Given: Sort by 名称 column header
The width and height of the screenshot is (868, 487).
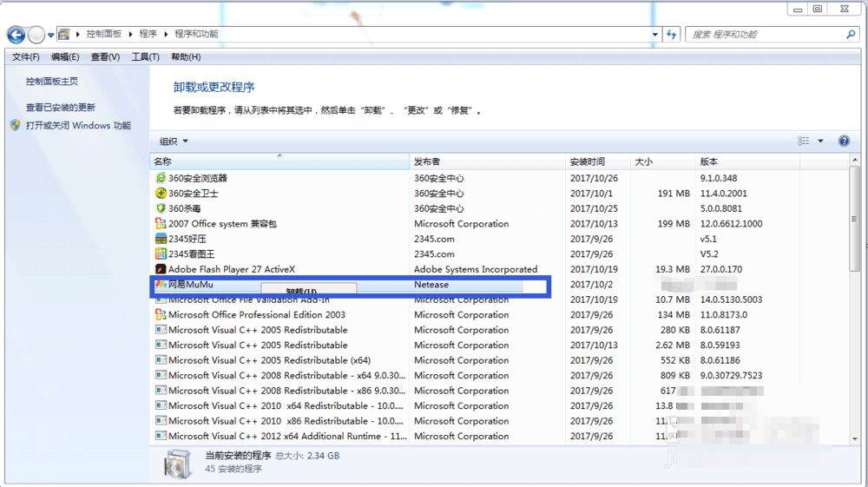Looking at the screenshot, I should pyautogui.click(x=279, y=161).
